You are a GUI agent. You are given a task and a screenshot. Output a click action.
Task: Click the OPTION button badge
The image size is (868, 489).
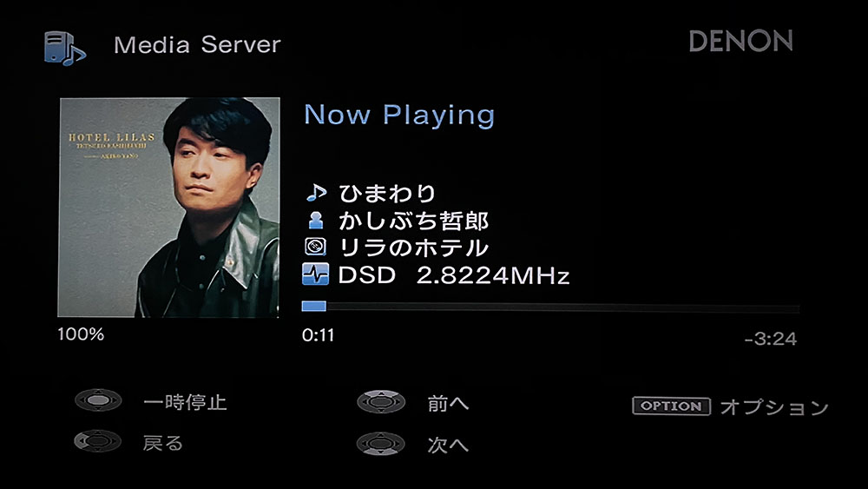[672, 406]
